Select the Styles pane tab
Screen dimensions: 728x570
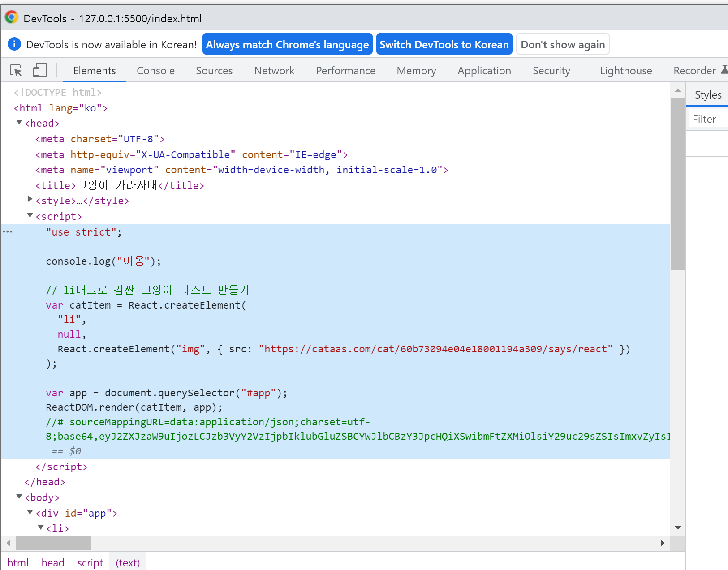coord(708,95)
